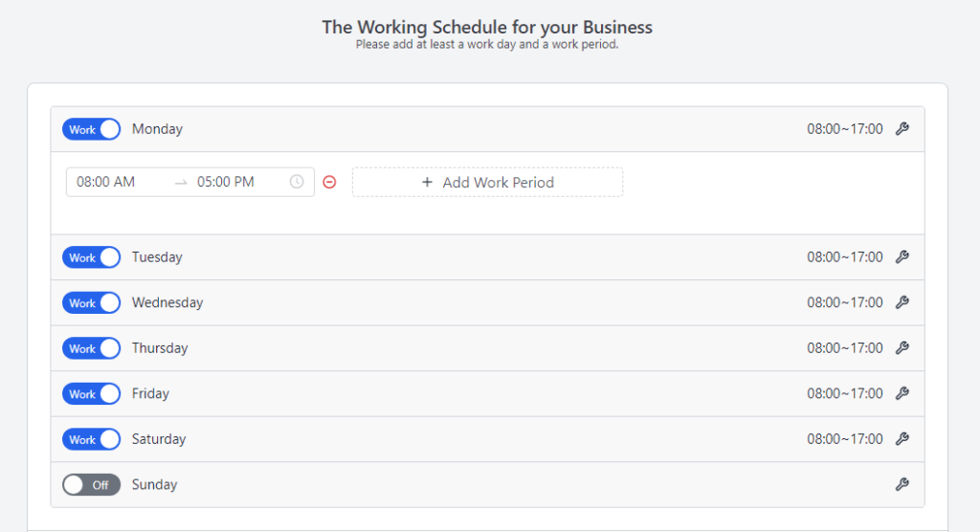Expand the Friday schedule row

tap(487, 394)
